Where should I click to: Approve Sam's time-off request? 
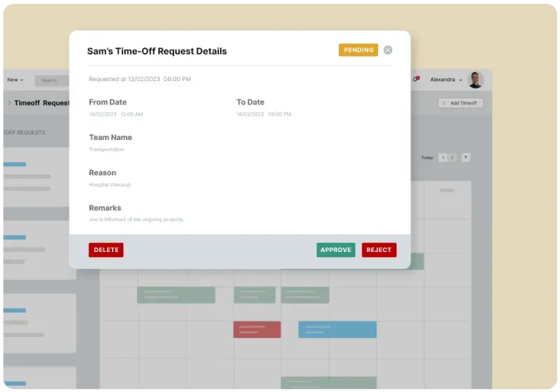336,250
